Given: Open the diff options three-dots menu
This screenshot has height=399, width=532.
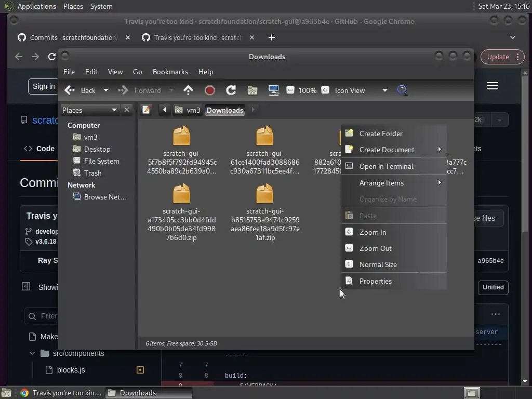Looking at the screenshot, I should click(495, 314).
